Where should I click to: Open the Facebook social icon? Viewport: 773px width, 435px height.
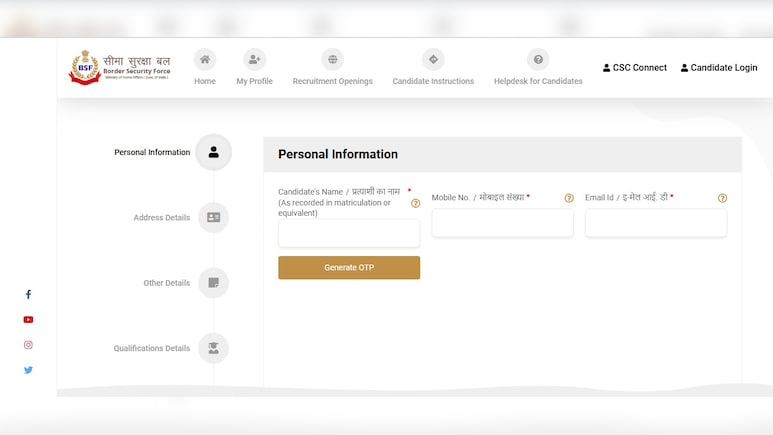[28, 294]
